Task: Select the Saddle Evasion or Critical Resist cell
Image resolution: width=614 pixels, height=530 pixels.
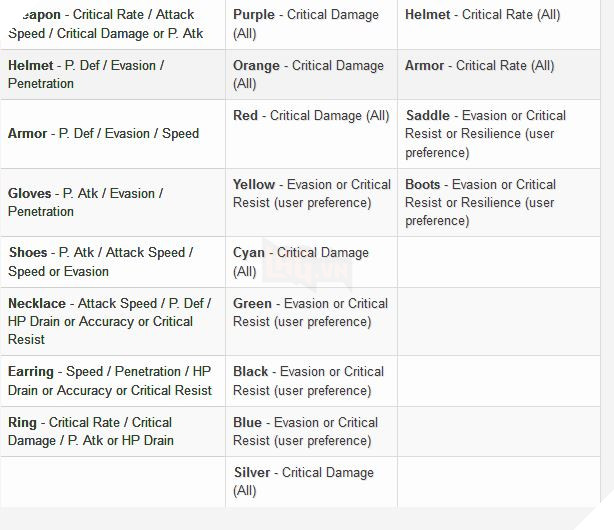Action: point(486,133)
